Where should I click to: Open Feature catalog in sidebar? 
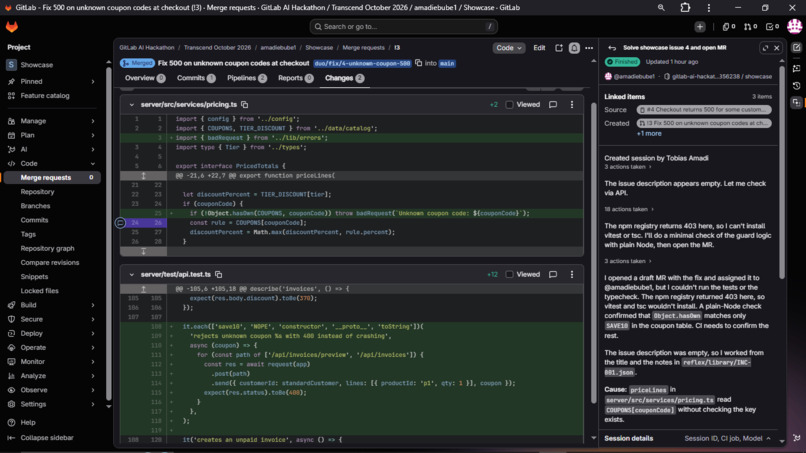click(45, 96)
